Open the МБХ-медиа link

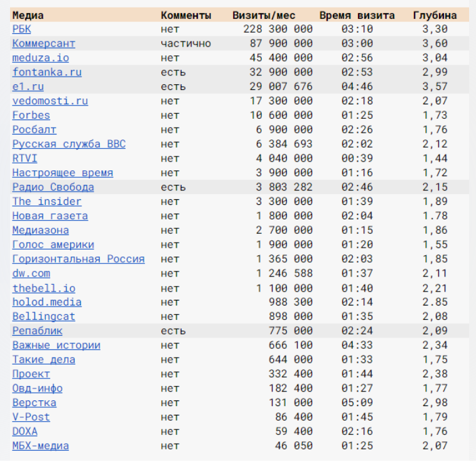41,446
